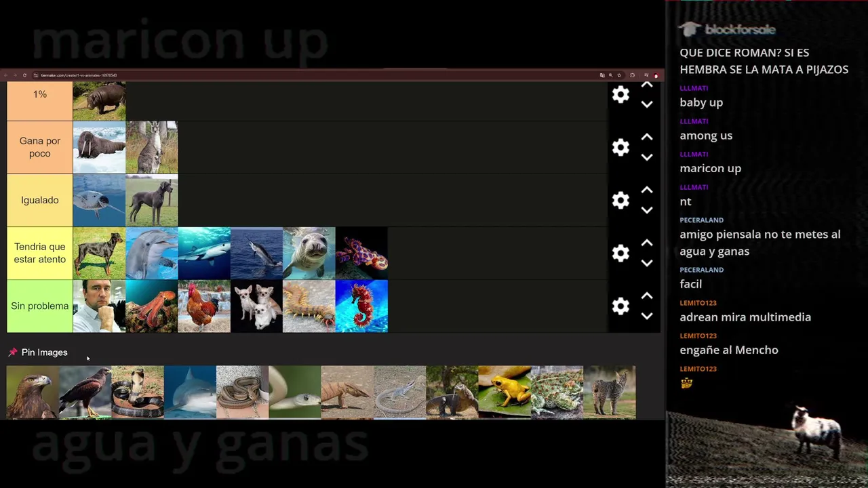The image size is (868, 488).
Task: Move Gana por poco tier up
Action: click(647, 137)
